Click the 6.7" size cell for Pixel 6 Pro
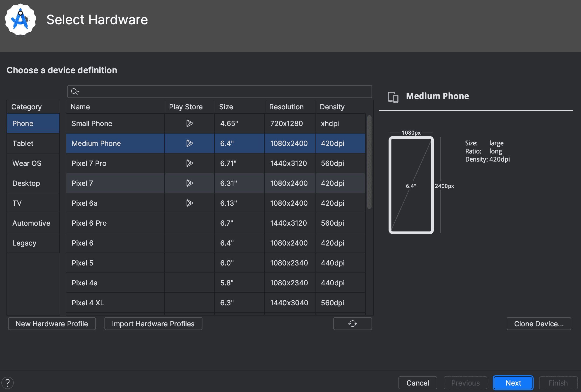 click(x=240, y=223)
